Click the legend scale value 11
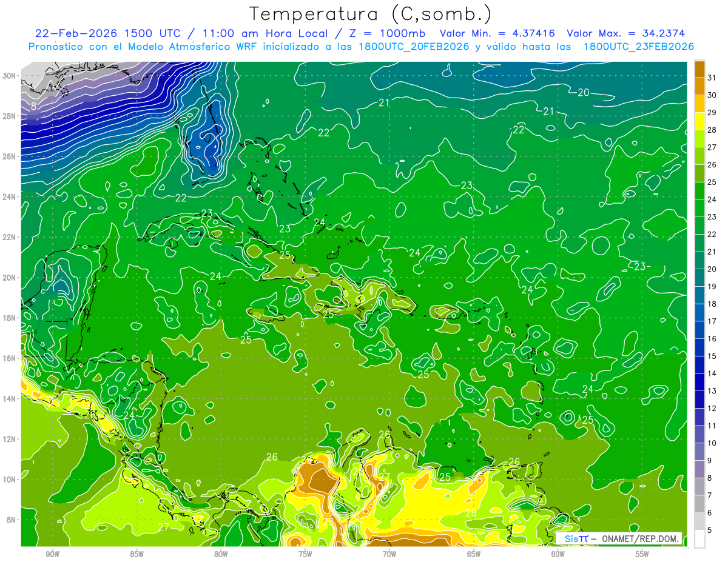 712,426
